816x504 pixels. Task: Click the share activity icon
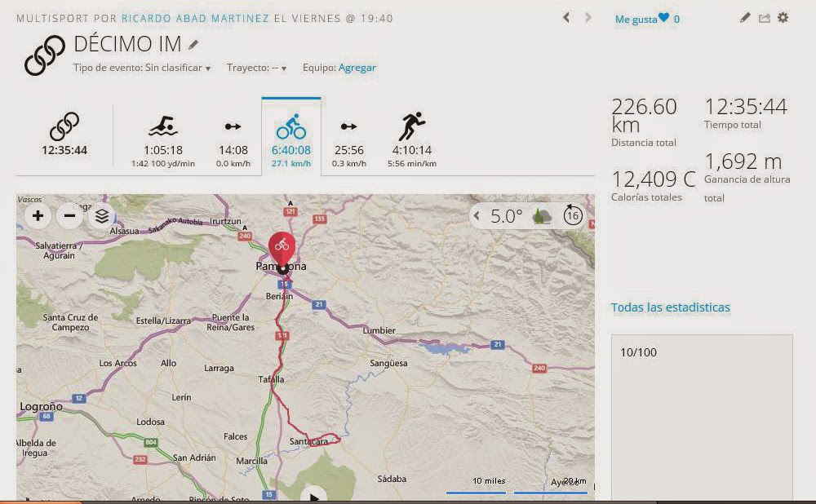pyautogui.click(x=764, y=18)
